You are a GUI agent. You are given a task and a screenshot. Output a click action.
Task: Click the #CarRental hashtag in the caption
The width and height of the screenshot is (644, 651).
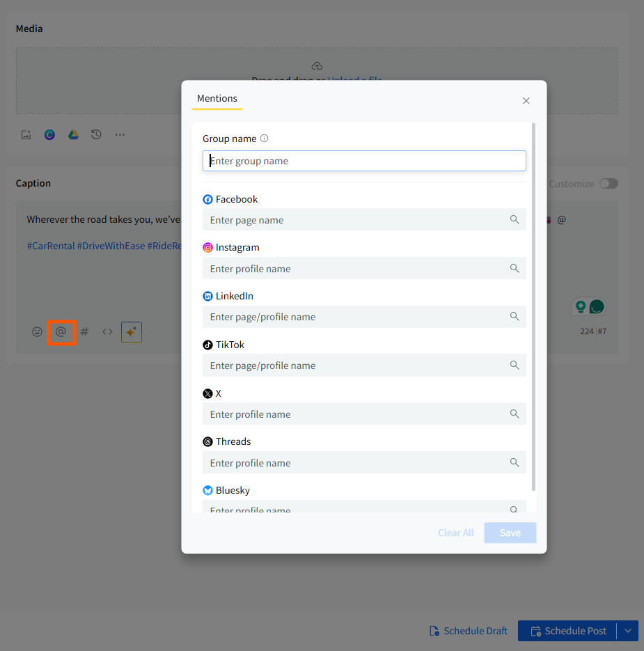point(51,246)
